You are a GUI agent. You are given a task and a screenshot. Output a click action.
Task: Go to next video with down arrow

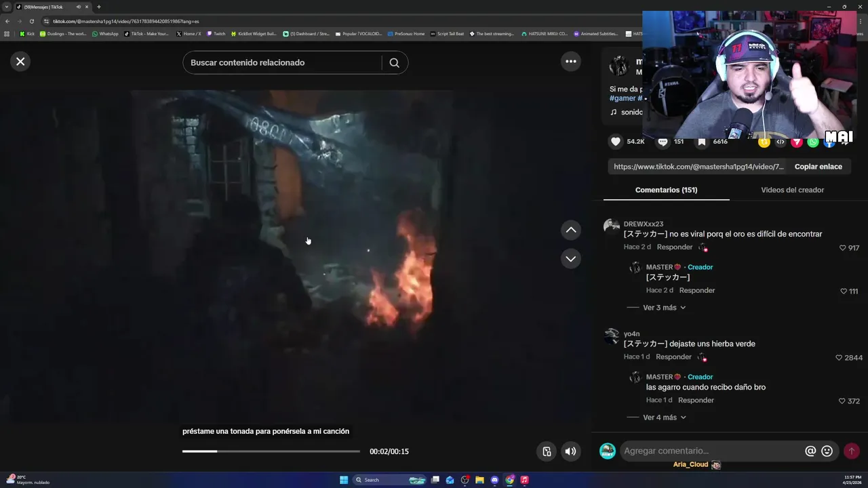pos(571,259)
